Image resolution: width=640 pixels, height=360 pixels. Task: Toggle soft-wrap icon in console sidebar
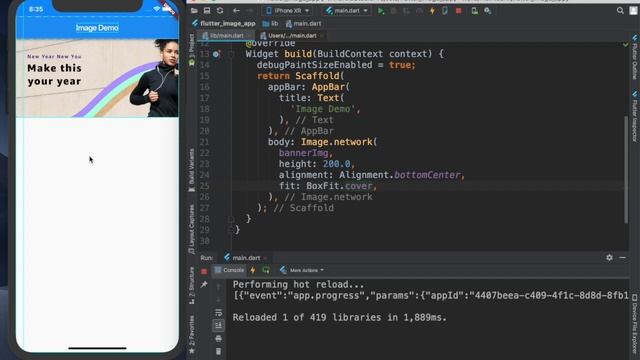[x=218, y=313]
